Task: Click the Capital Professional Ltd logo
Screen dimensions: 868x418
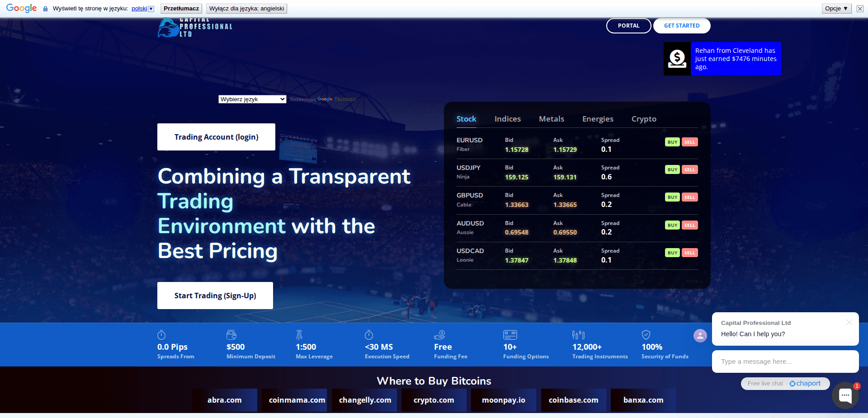Action: click(194, 28)
